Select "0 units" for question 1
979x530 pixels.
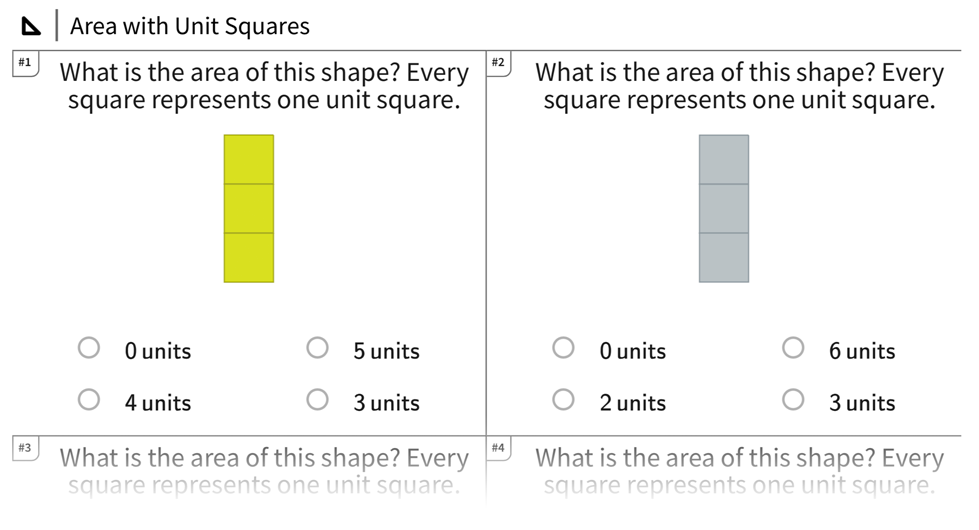[89, 348]
